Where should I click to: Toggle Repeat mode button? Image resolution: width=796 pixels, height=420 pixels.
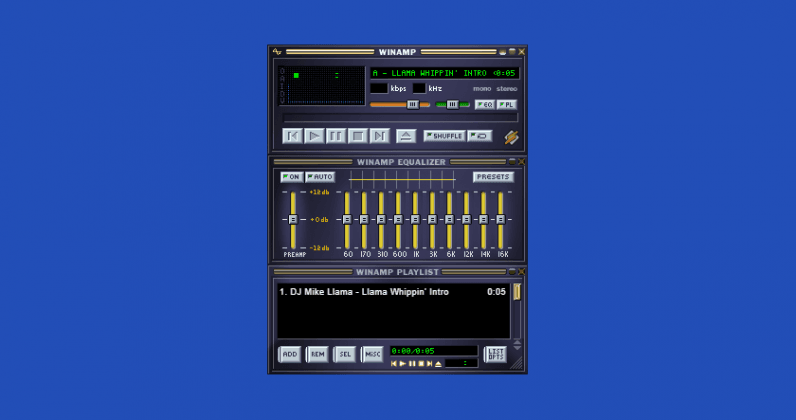click(480, 136)
